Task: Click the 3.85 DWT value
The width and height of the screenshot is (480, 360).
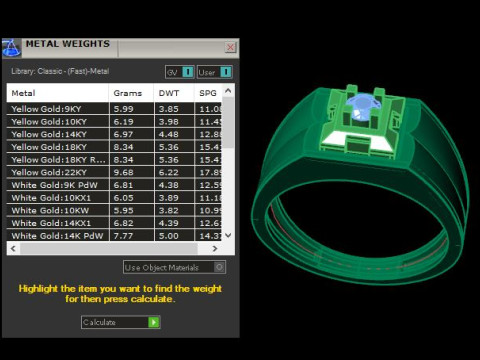Action: [x=169, y=109]
